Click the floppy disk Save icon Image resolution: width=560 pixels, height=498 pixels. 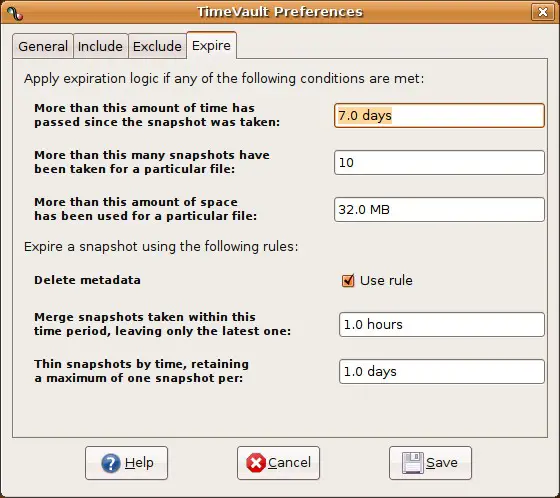click(413, 463)
